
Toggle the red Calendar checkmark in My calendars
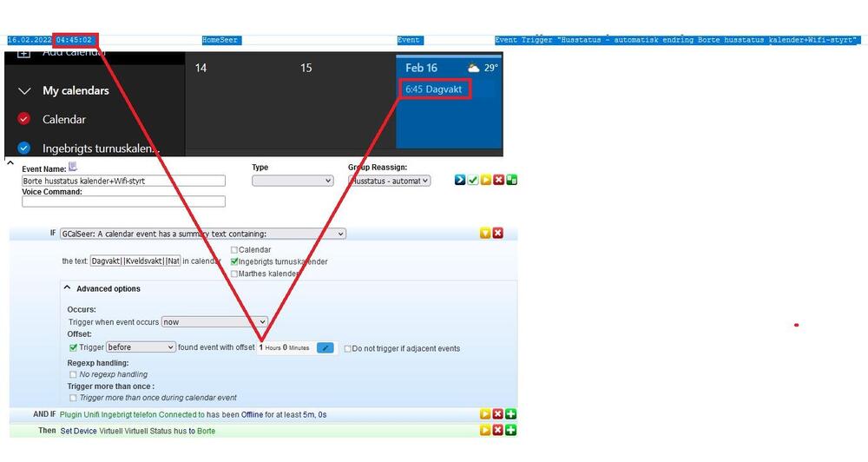[x=23, y=119]
